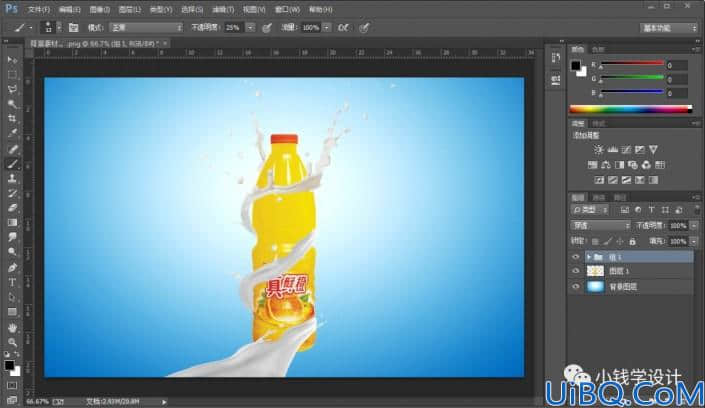Click the foreground color swatch in Color panel
The height and width of the screenshot is (408, 705).
click(x=576, y=66)
